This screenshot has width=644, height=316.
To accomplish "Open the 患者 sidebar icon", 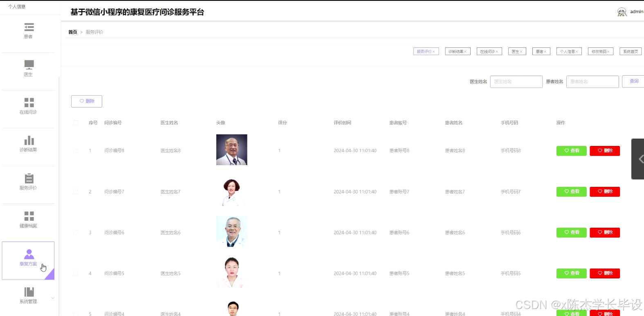I will (x=29, y=27).
